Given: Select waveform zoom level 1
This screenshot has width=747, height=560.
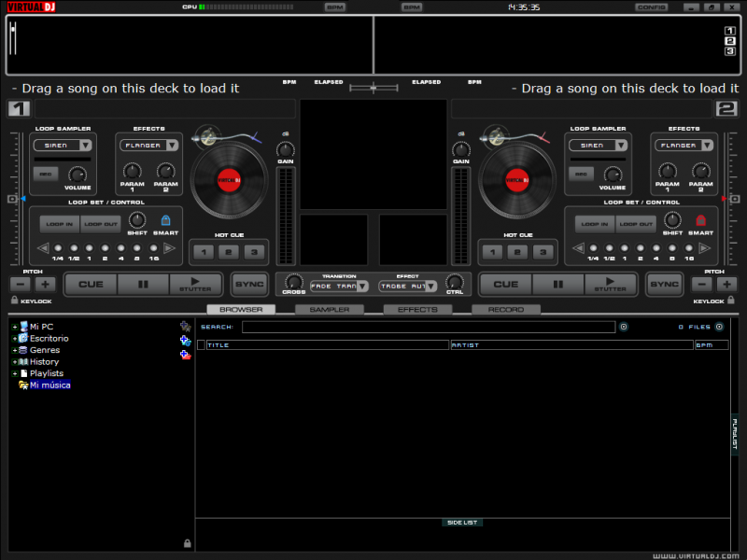Looking at the screenshot, I should coord(730,31).
